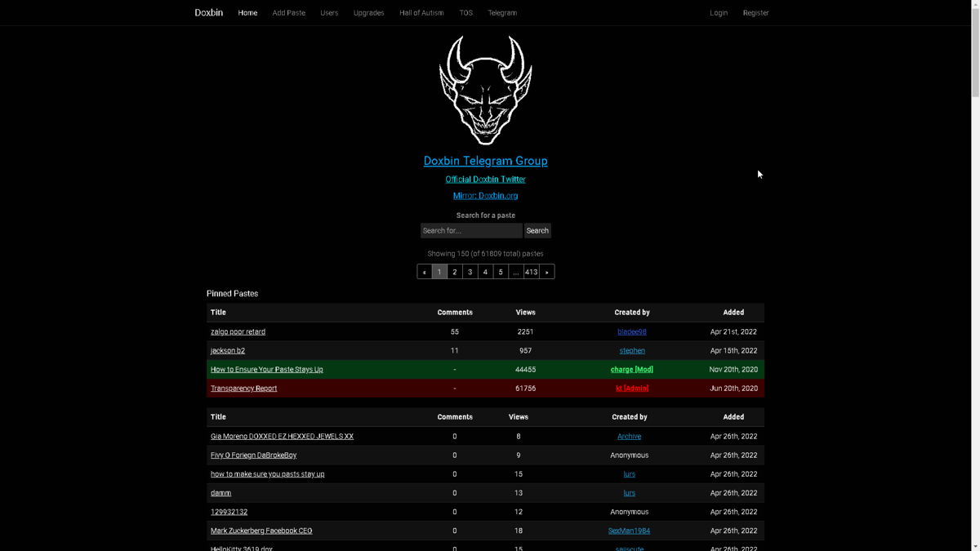The height and width of the screenshot is (551, 980).
Task: Select page 5 in the pagination
Action: coord(501,272)
